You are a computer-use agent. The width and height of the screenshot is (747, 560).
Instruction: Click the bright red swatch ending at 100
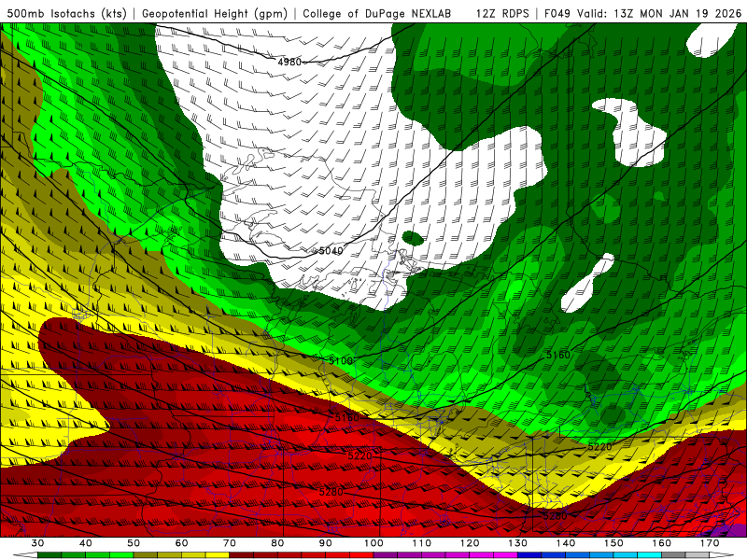(361, 555)
